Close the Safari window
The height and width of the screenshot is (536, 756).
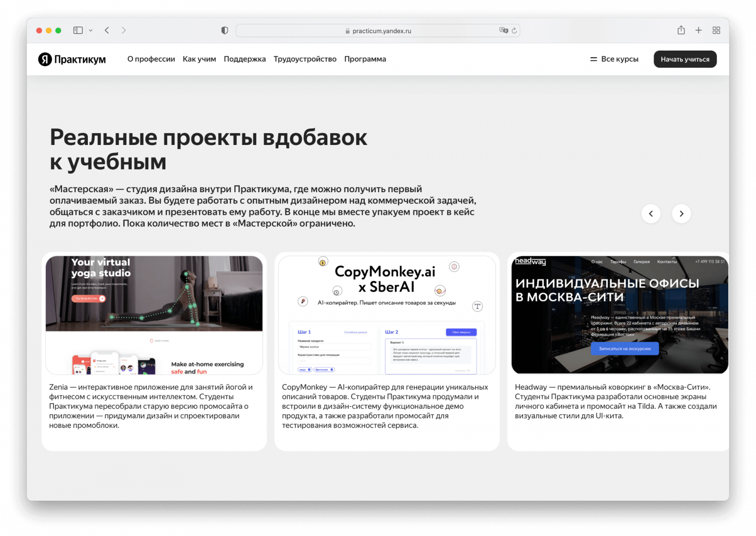pyautogui.click(x=39, y=30)
